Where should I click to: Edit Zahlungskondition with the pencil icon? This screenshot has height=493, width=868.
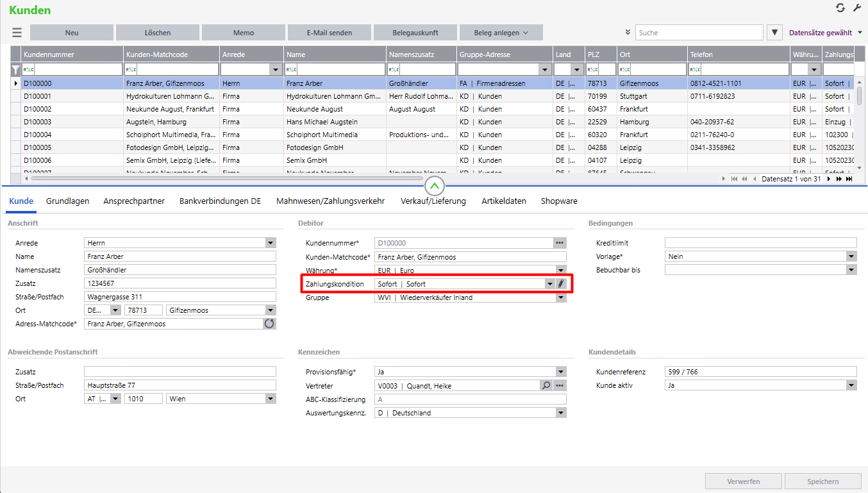(x=561, y=283)
